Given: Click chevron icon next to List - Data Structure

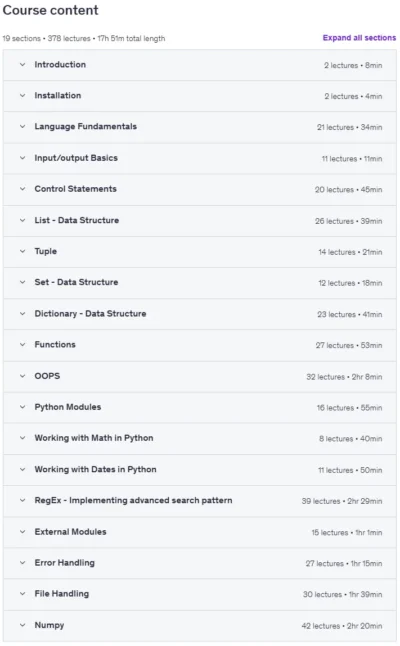Looking at the screenshot, I should click(23, 220).
